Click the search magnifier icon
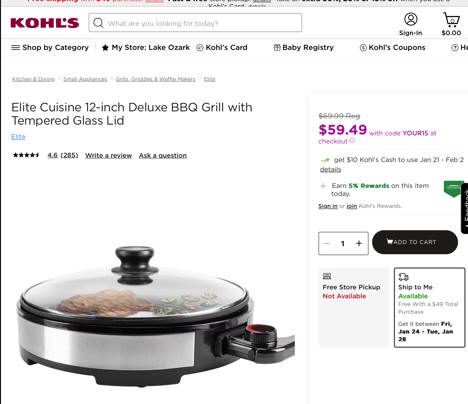This screenshot has width=468, height=404. click(98, 23)
